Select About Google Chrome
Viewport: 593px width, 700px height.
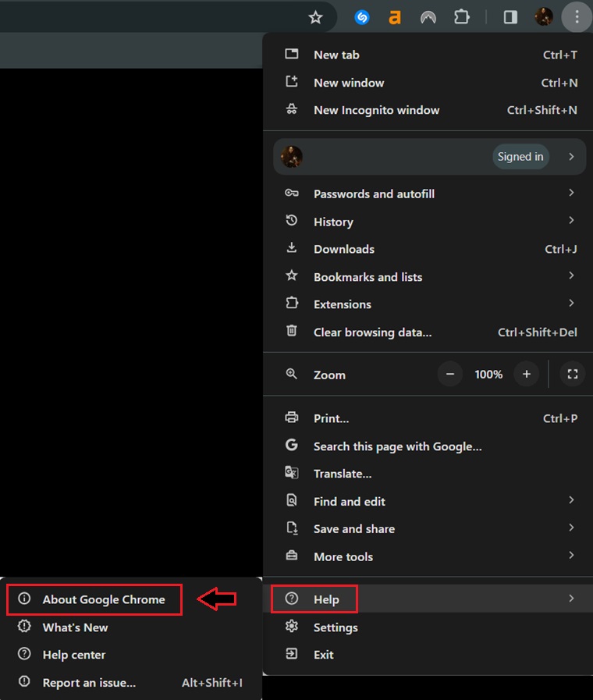(x=103, y=599)
